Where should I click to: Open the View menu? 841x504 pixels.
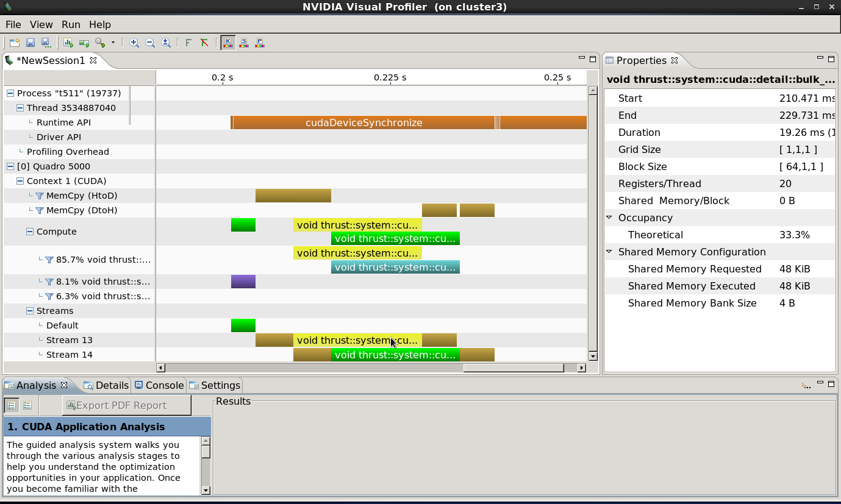41,24
